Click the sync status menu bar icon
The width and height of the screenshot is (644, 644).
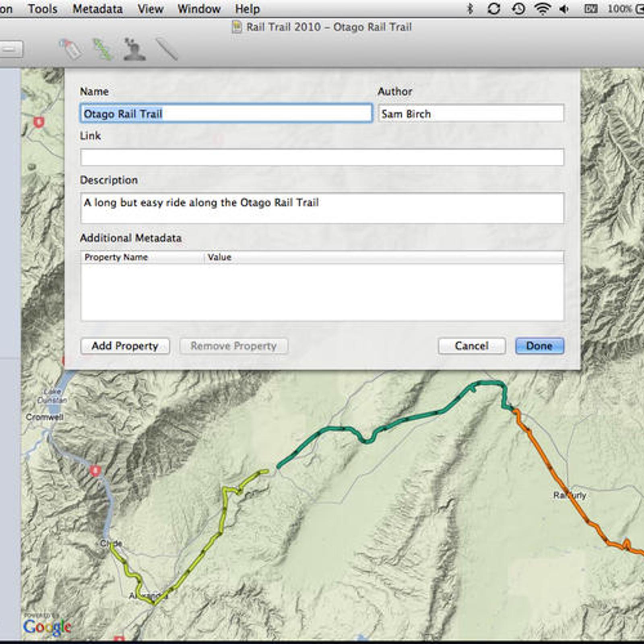tap(493, 8)
